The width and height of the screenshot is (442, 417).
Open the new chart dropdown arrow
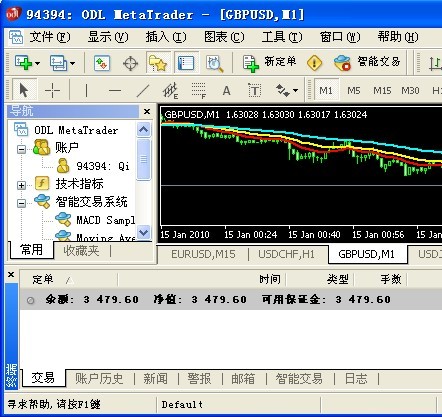[37, 63]
